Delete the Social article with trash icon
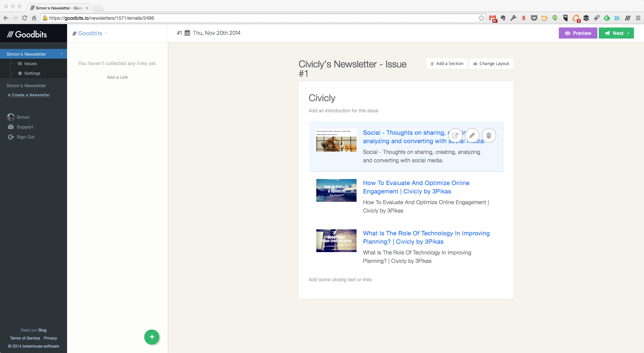Viewport: 644px width, 353px height. pos(489,135)
